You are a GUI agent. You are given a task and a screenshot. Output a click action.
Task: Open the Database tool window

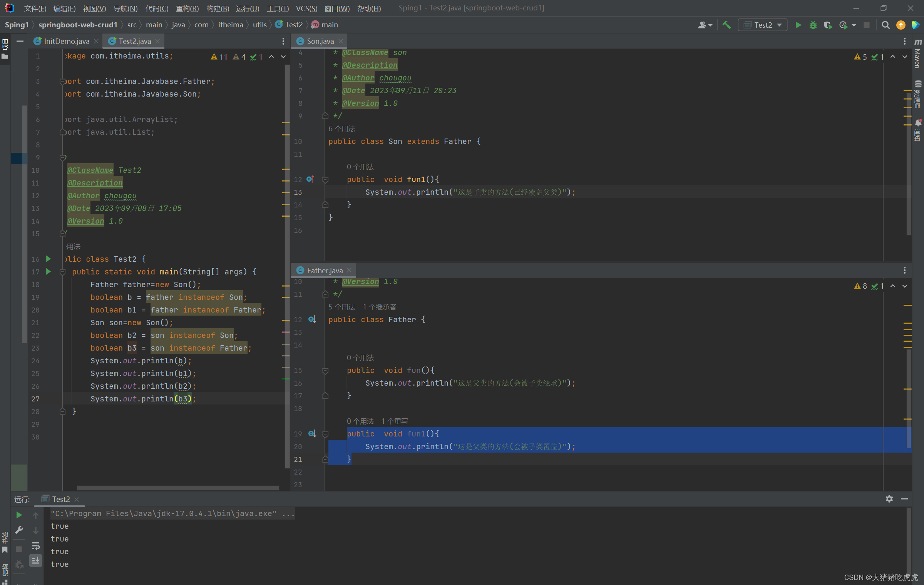click(918, 94)
